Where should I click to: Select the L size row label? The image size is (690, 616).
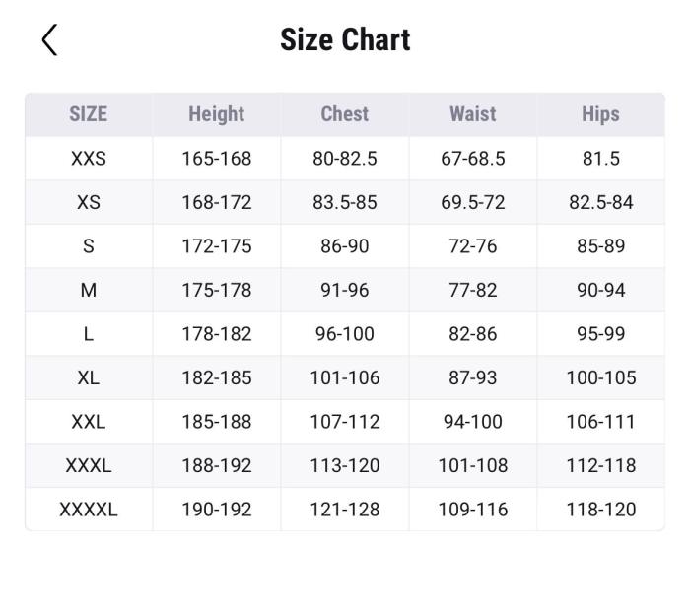89,334
